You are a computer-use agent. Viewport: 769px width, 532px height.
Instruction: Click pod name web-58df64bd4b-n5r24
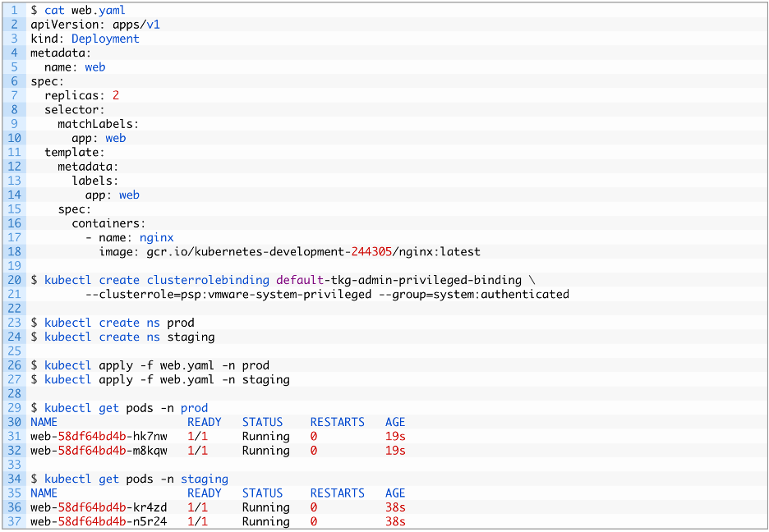pos(99,521)
